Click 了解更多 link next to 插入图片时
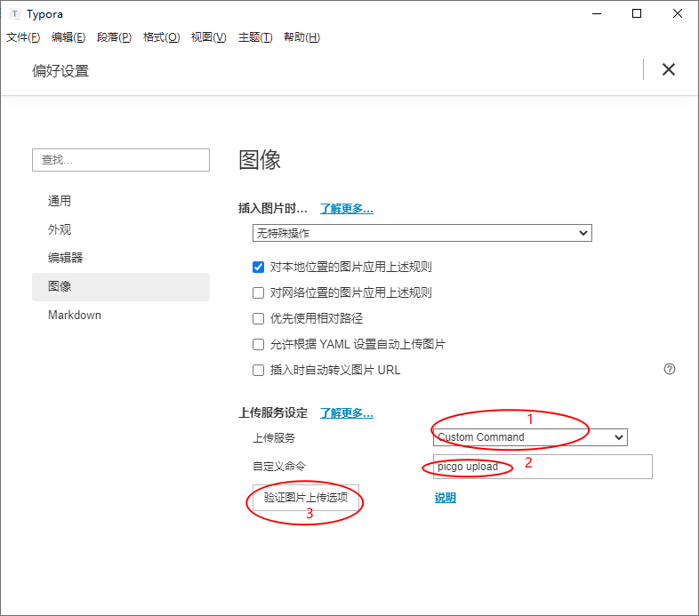This screenshot has width=699, height=616. (346, 209)
